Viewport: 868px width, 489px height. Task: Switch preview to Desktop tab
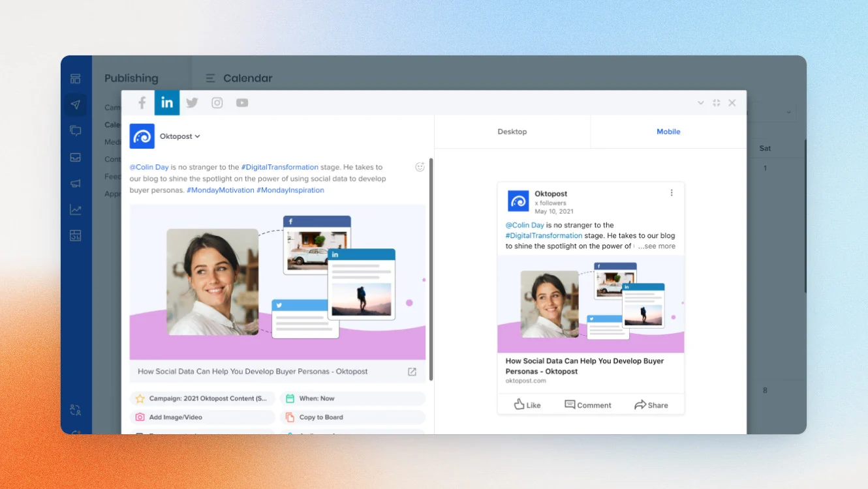[x=512, y=132]
